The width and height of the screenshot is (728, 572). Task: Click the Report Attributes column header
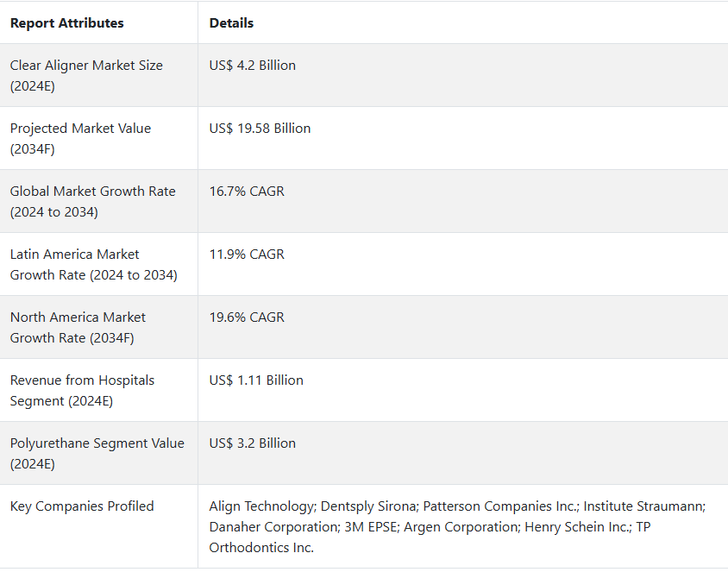point(67,23)
